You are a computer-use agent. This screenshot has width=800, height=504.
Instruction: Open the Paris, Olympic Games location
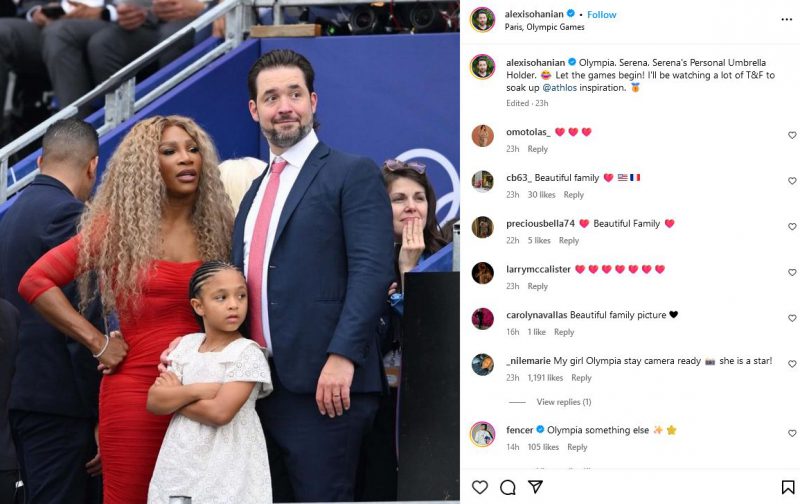[x=544, y=27]
